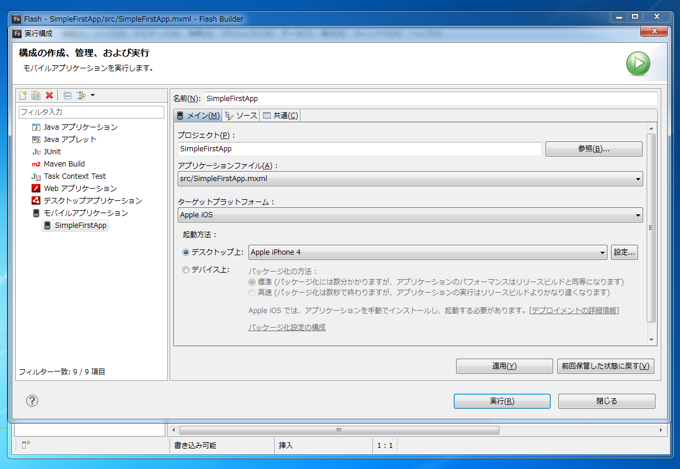Collapse all configurations icon

click(x=68, y=95)
